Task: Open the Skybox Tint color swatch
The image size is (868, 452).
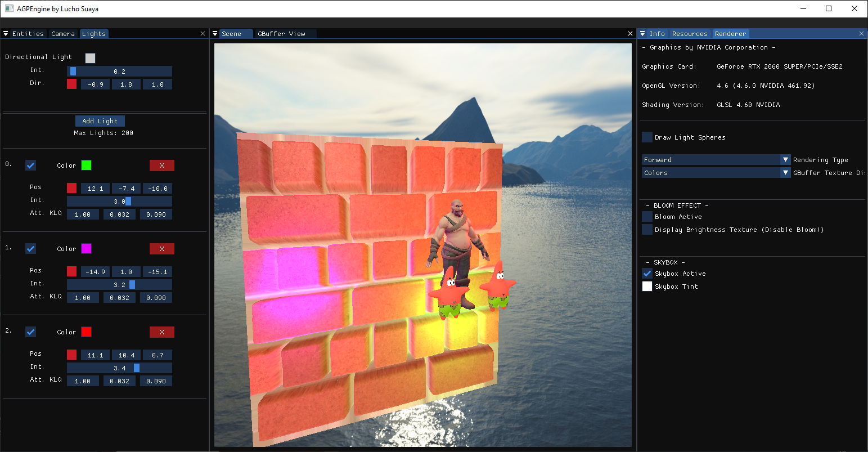Action: click(x=647, y=287)
